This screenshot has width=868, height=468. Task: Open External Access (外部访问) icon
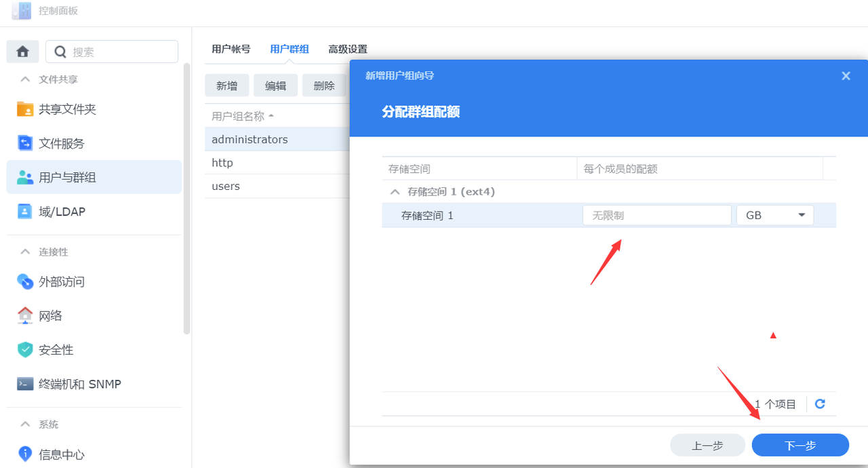[25, 281]
